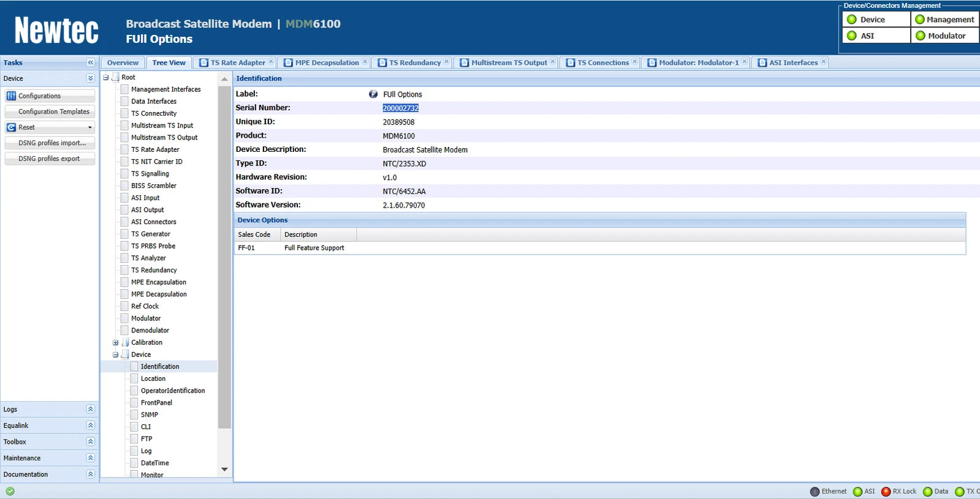The height and width of the screenshot is (499, 980).
Task: Click the ASI status LED in the status bar
Action: pos(858,492)
